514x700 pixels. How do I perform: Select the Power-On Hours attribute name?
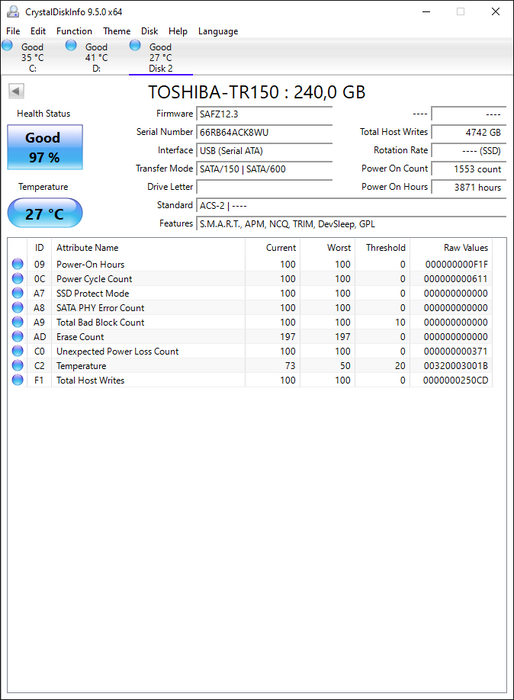90,264
